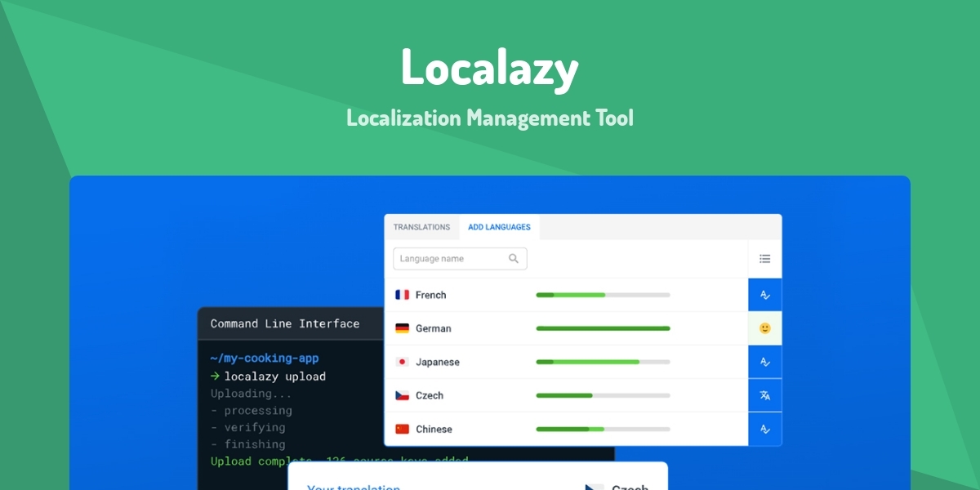Click the magnifier icon in the search box
Viewport: 980px width, 490px height.
514,259
